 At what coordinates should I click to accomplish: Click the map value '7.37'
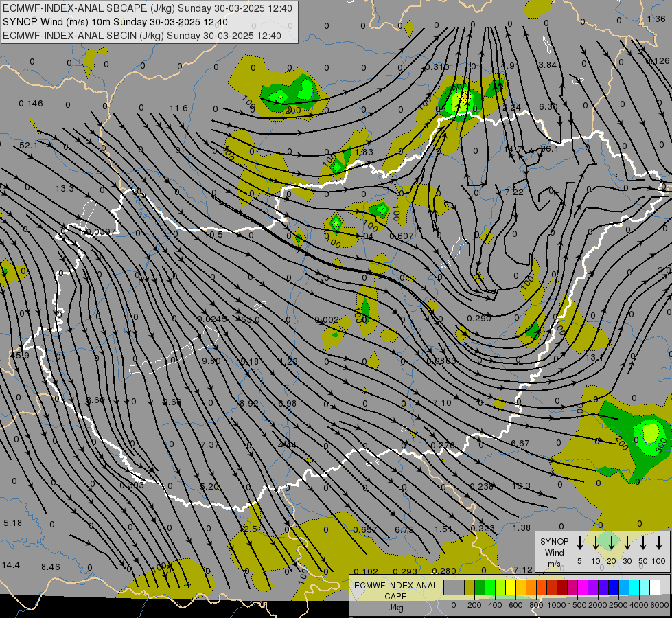210,445
